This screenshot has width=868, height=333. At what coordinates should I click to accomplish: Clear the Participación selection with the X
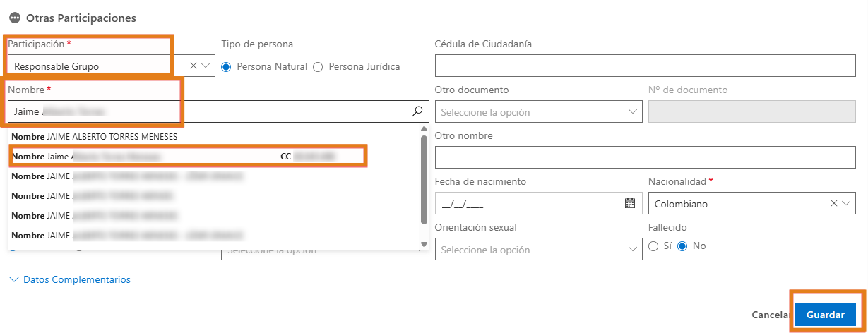click(x=194, y=66)
